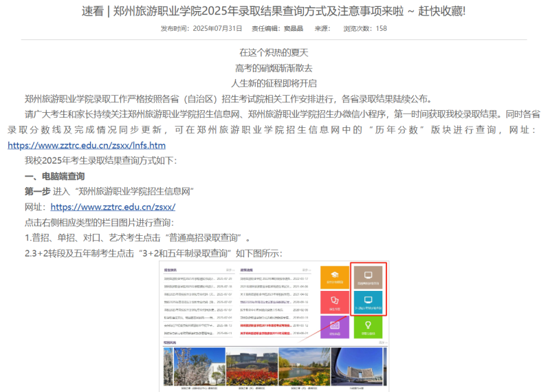Click the heading 一、电脑端查询

click(55, 176)
